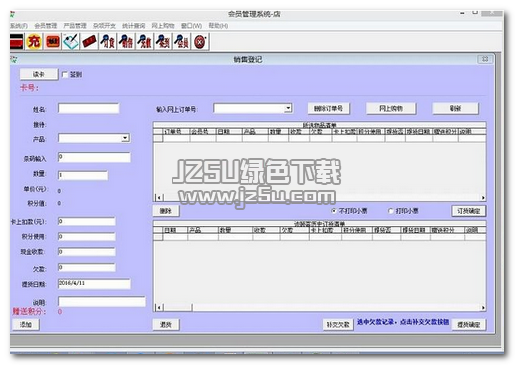Screen dimensions: 515x365
Task: Select the 打印小票 radio button
Action: tap(391, 211)
